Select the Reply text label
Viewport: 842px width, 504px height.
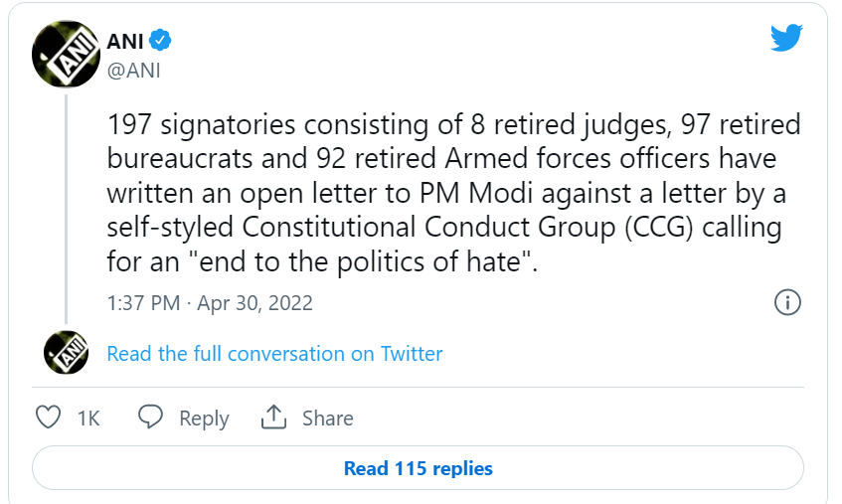(x=204, y=419)
